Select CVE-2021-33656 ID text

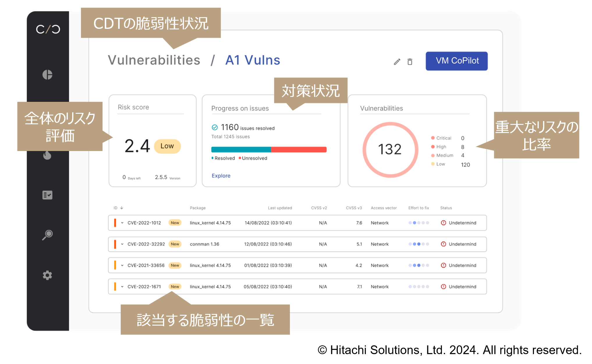(x=146, y=265)
